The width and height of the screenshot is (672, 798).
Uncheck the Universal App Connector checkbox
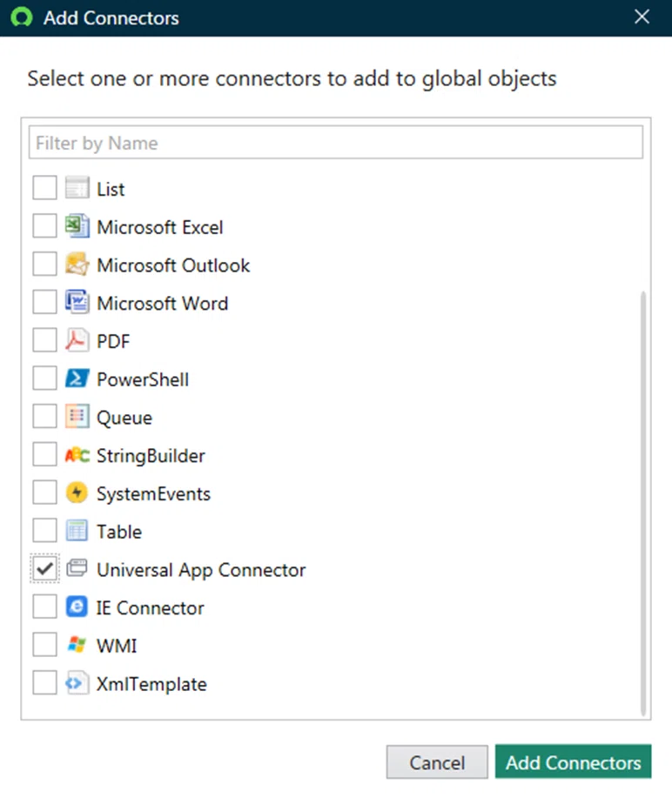[x=44, y=568]
